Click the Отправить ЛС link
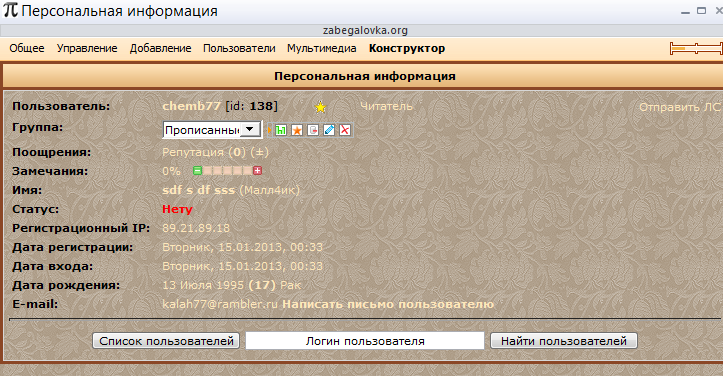Image resolution: width=723 pixels, height=376 pixels. click(680, 107)
